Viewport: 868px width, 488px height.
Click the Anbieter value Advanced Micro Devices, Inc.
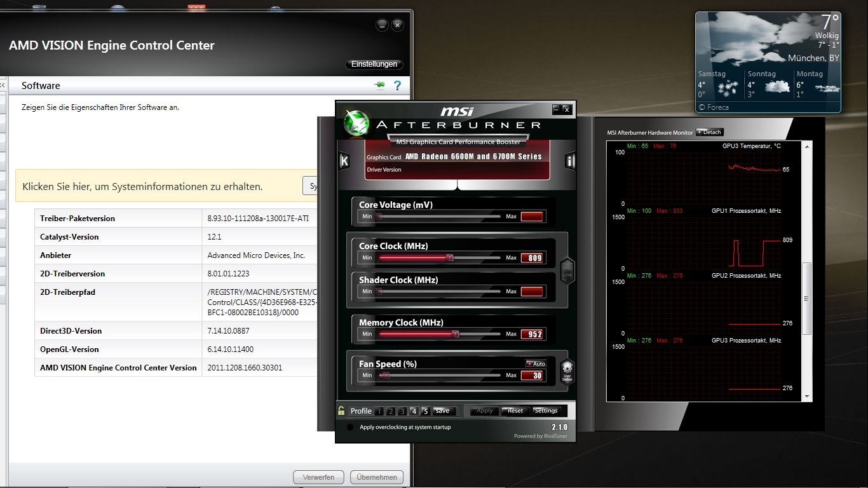tap(256, 255)
